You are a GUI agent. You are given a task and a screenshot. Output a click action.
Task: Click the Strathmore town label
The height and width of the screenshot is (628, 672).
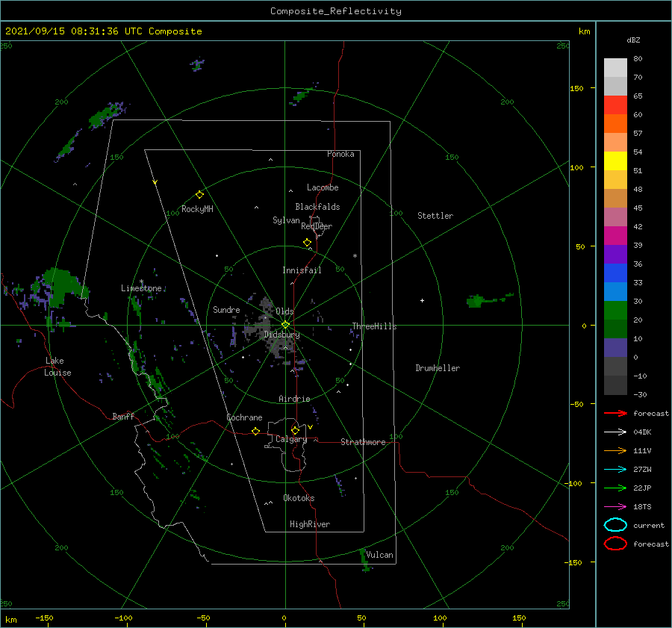tap(363, 442)
